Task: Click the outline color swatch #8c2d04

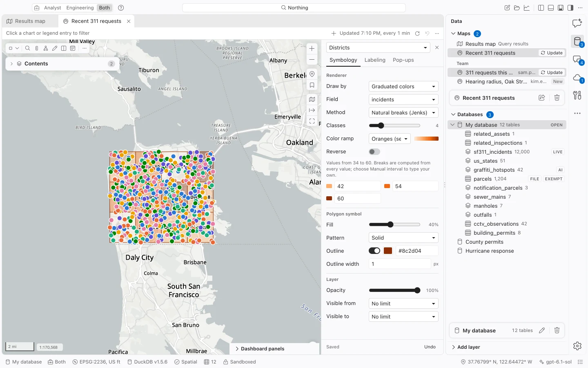Action: pyautogui.click(x=388, y=251)
